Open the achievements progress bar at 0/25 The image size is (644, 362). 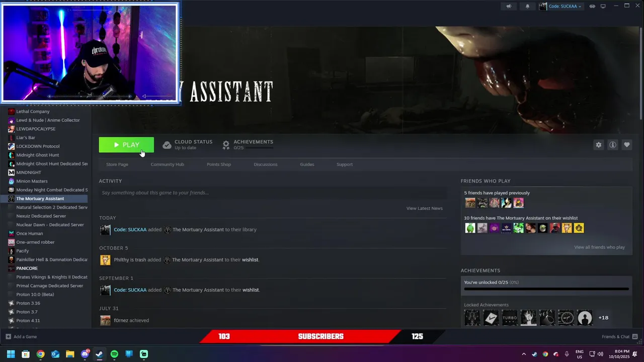pos(546,289)
